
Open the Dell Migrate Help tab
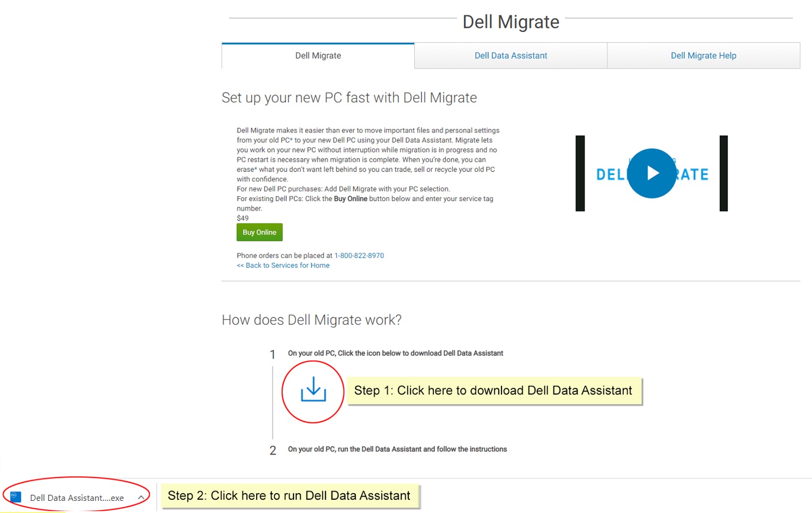tap(703, 55)
